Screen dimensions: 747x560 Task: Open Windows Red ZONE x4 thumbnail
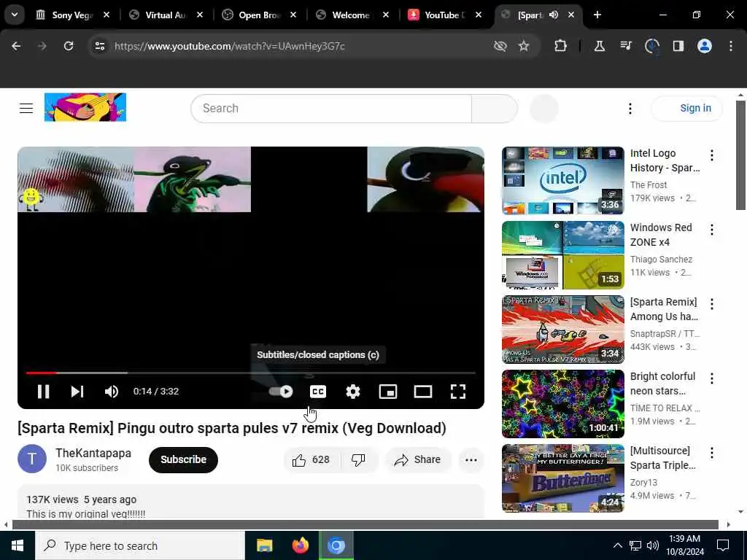(x=562, y=254)
